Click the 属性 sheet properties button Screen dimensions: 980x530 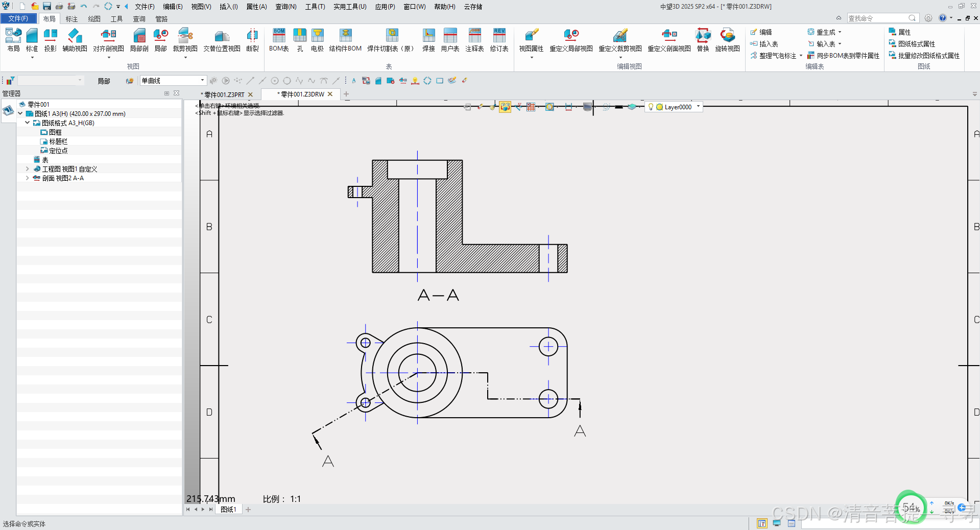pyautogui.click(x=900, y=32)
